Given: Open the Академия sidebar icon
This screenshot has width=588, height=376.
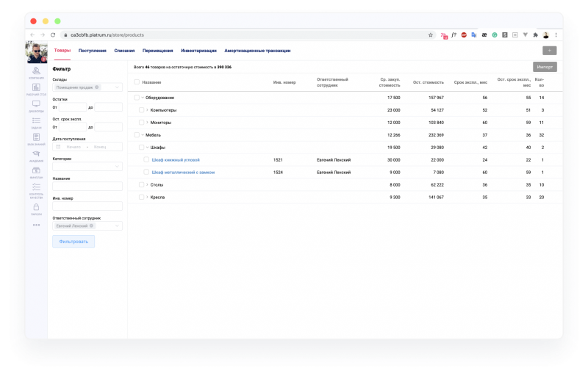Looking at the screenshot, I should (x=36, y=155).
